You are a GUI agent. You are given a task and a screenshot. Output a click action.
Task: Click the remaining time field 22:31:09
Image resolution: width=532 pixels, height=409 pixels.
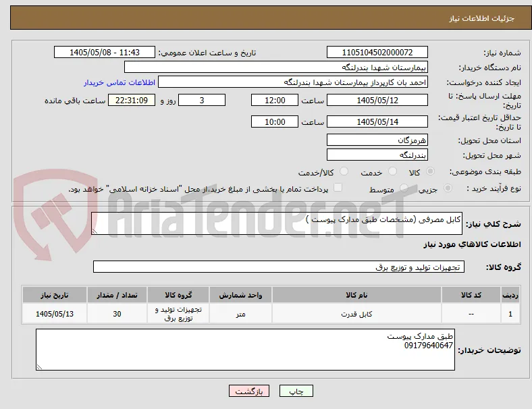(x=132, y=100)
